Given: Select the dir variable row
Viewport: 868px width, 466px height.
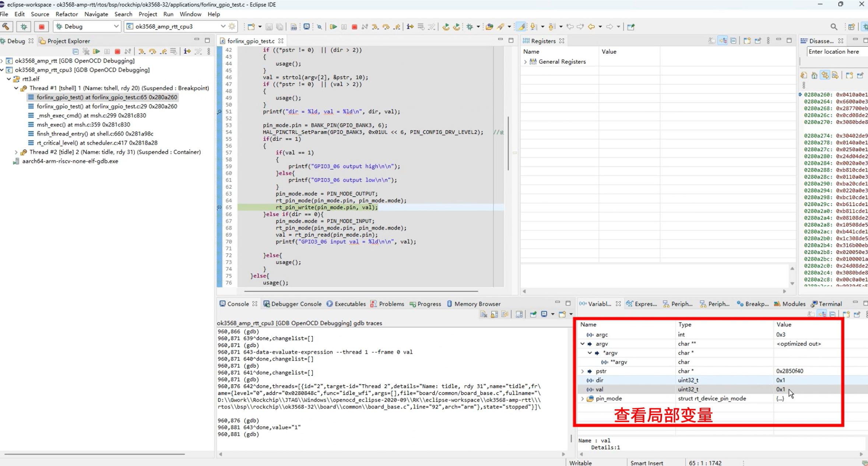Looking at the screenshot, I should pos(600,380).
